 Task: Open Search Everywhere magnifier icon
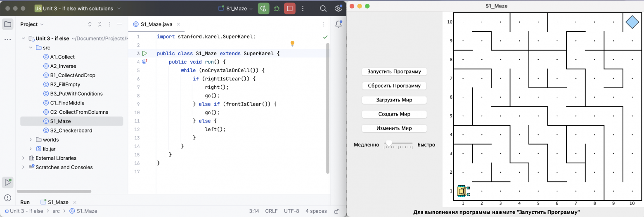tap(324, 8)
